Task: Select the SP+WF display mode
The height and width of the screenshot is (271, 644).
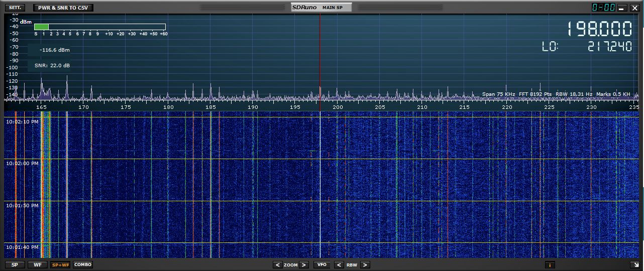Action: pos(60,264)
